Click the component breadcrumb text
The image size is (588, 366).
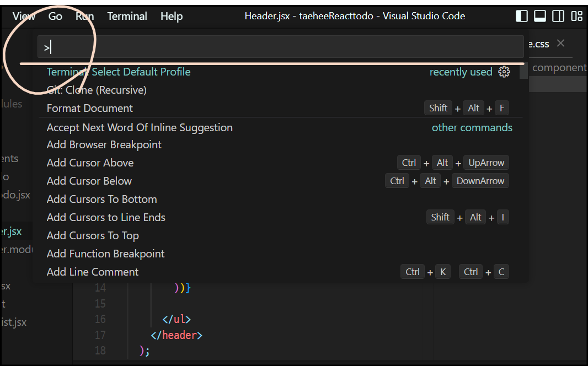[559, 67]
